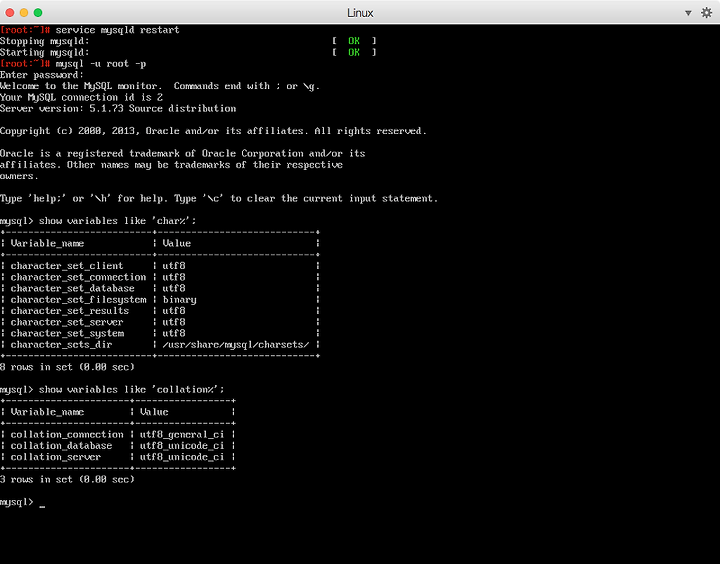Image resolution: width=720 pixels, height=564 pixels.
Task: Click the character_set_filesystem row name
Action: (x=78, y=299)
